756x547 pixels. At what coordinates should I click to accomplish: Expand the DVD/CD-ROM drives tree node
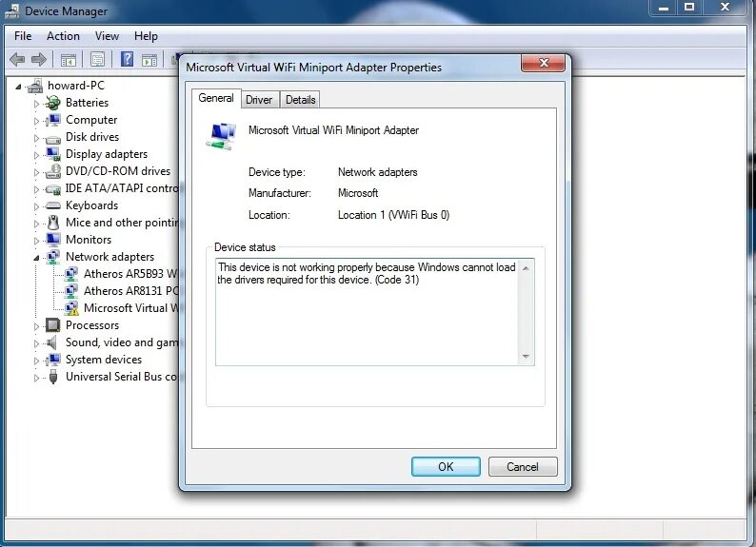tap(36, 172)
